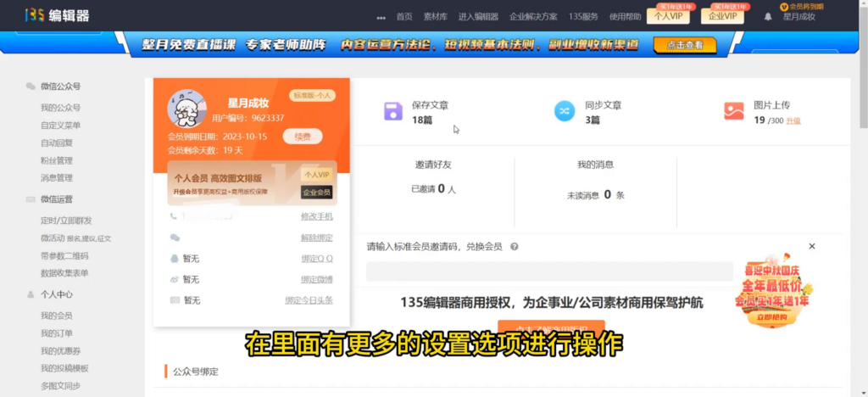868x397 pixels.
Task: Click the 个人中心 sidebar section icon
Action: coord(31,294)
